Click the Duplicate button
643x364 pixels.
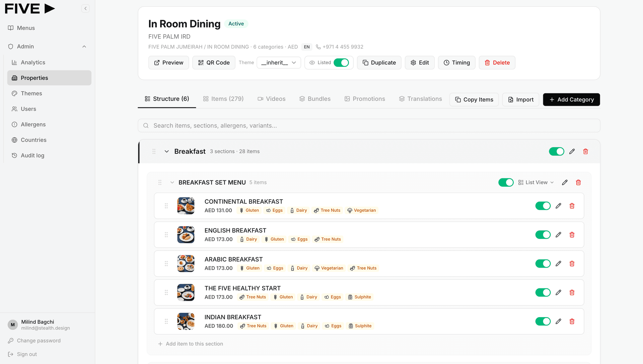379,63
